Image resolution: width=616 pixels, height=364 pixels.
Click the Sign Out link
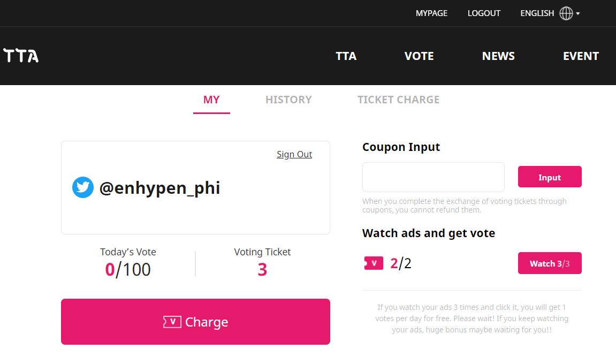click(294, 154)
